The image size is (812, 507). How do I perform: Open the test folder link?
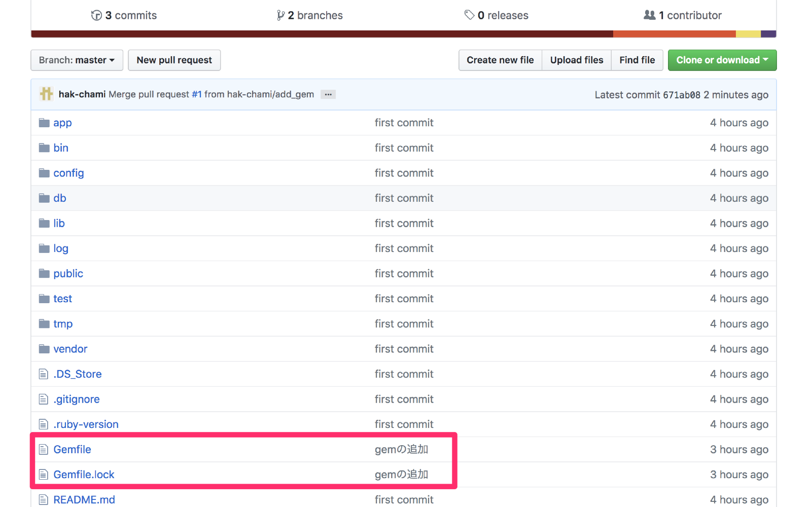(62, 299)
